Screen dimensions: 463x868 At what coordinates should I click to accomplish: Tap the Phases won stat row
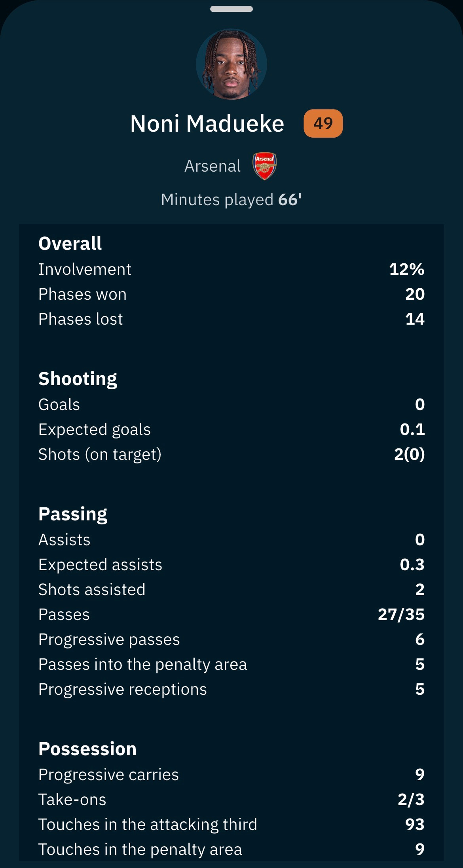(x=231, y=294)
